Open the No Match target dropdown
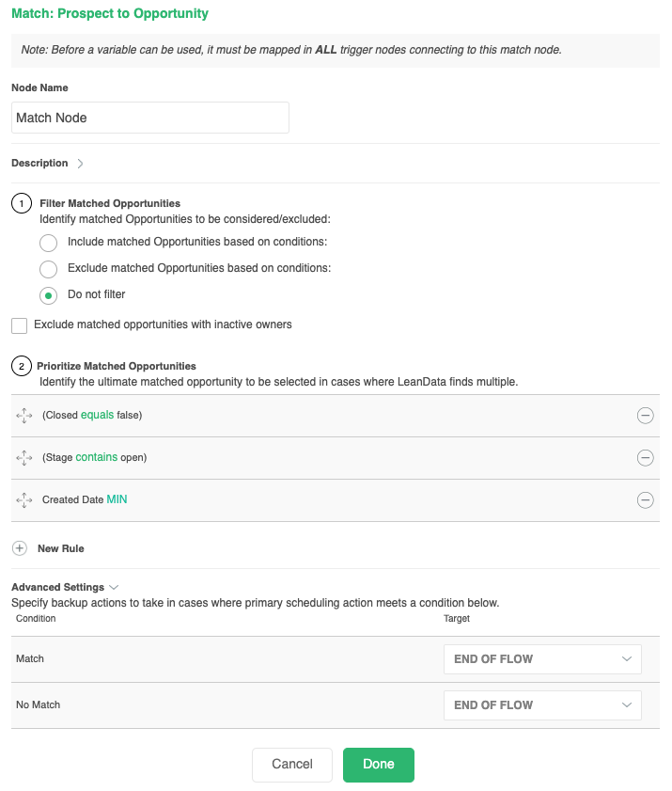The height and width of the screenshot is (791, 672). pyautogui.click(x=542, y=704)
